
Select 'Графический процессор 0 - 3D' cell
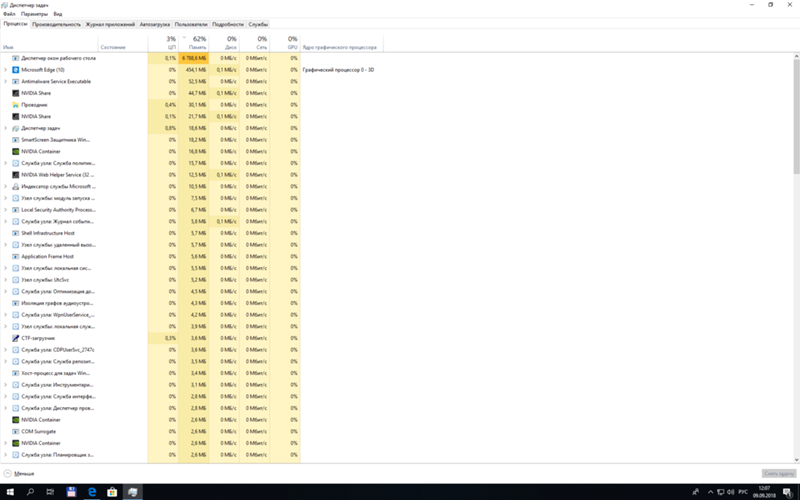(338, 70)
